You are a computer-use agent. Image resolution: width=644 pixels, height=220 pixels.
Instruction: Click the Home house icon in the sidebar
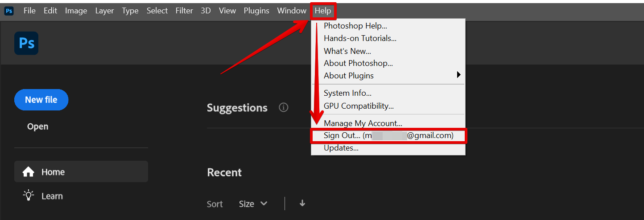click(x=29, y=172)
